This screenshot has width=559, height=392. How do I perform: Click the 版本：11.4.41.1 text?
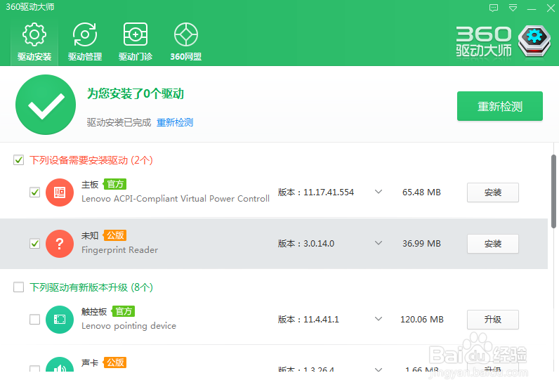click(308, 319)
